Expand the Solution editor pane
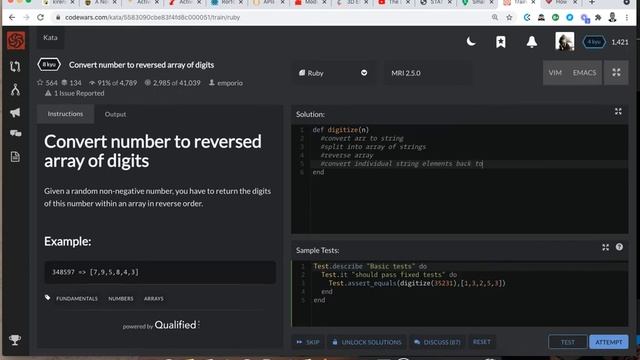Screen dimensions: 640x360 618,111
